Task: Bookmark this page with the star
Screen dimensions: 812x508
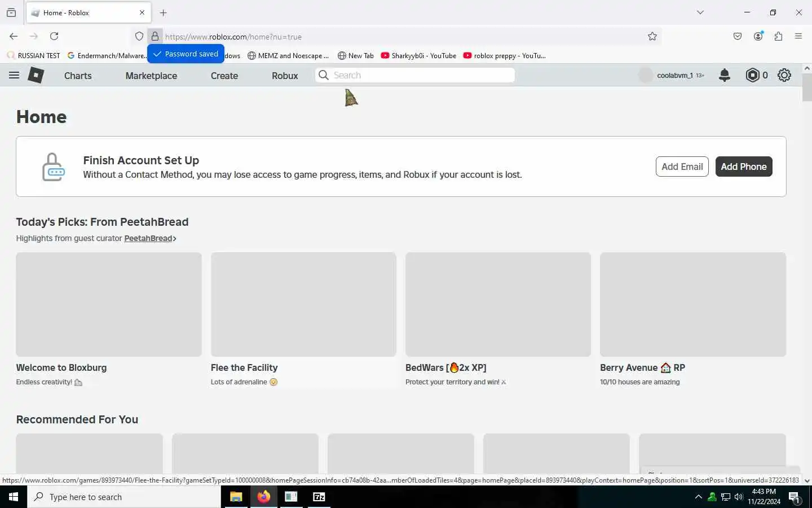Action: coord(652,36)
